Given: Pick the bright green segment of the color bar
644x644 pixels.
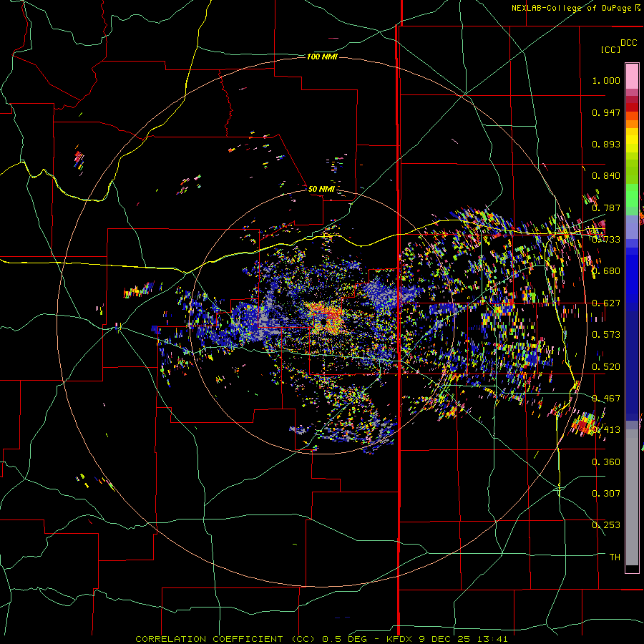Looking at the screenshot, I should [x=632, y=195].
